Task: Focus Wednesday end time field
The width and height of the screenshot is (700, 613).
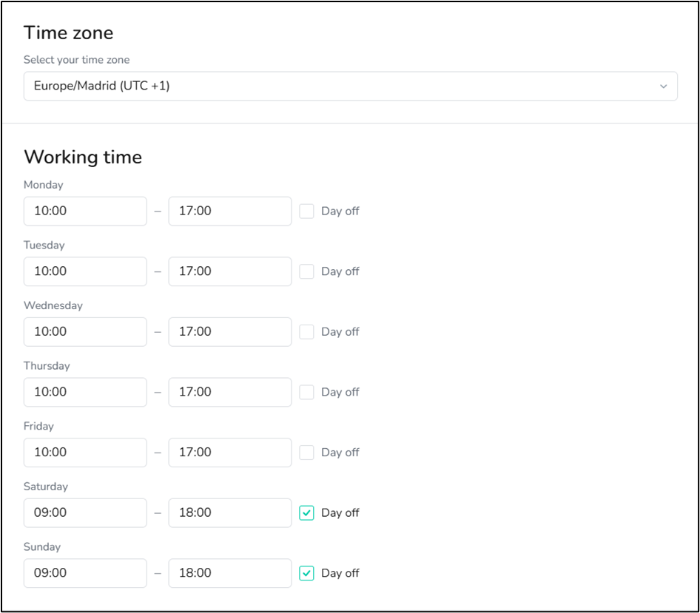Action: pos(230,331)
